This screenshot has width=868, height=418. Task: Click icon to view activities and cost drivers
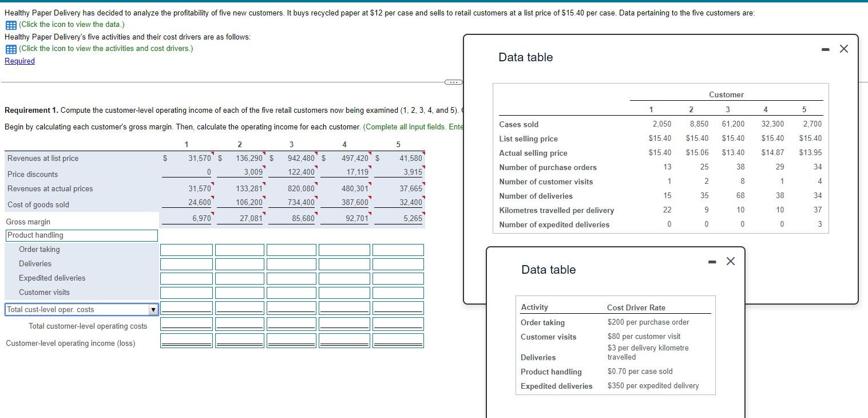(9, 49)
